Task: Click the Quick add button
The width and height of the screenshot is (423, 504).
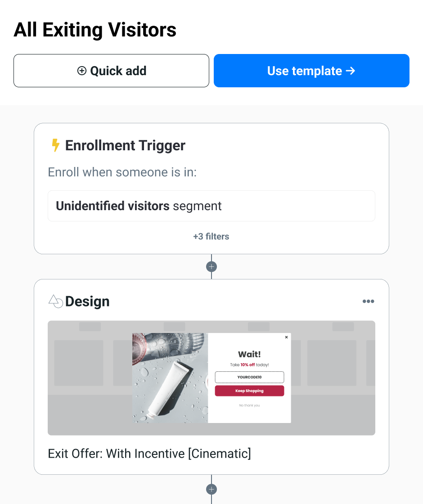Action: (x=111, y=71)
